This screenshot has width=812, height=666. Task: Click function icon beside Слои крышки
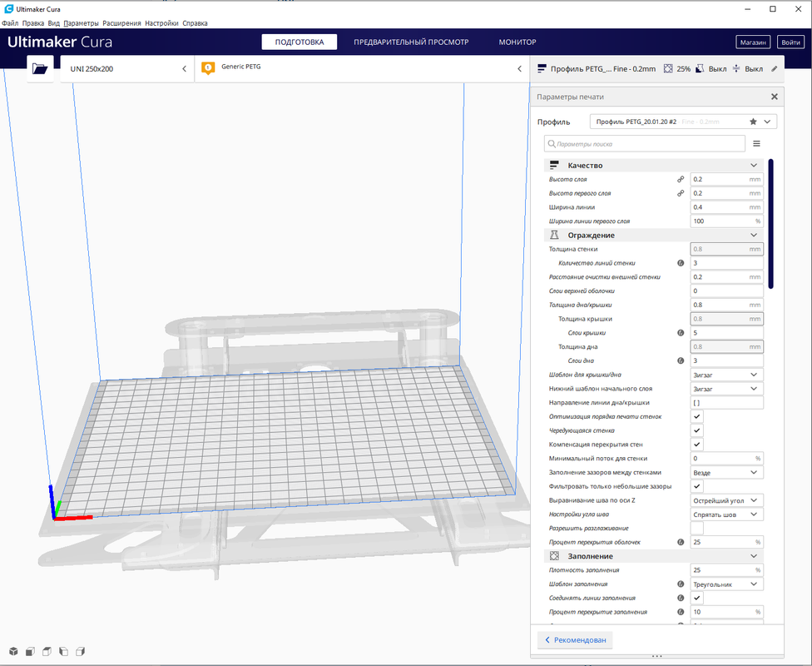coord(681,333)
